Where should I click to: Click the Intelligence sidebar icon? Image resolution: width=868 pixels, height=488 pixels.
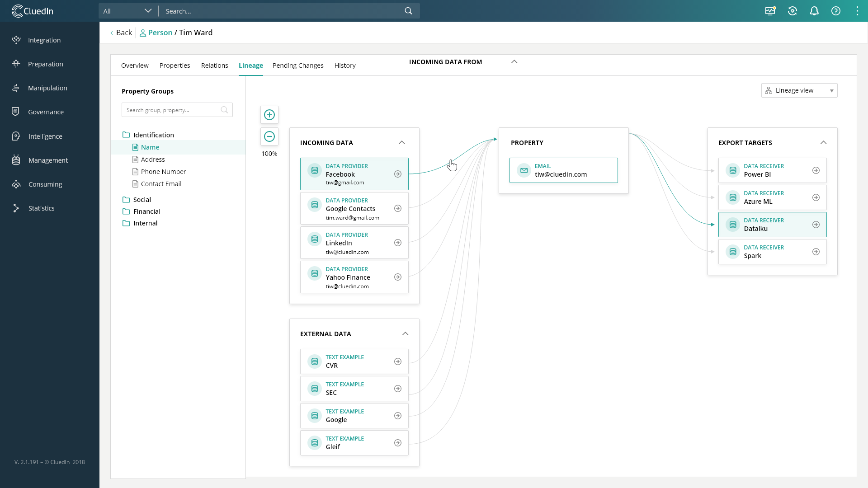click(x=16, y=136)
